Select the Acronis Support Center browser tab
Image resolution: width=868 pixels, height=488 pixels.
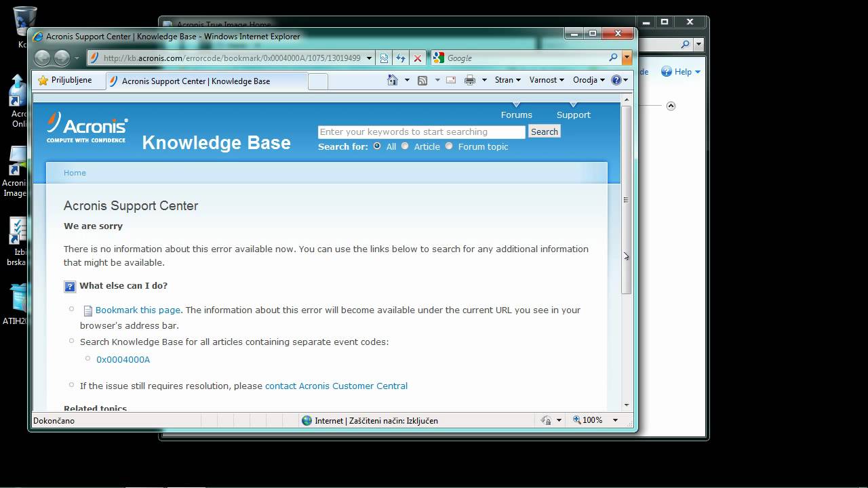coord(207,81)
